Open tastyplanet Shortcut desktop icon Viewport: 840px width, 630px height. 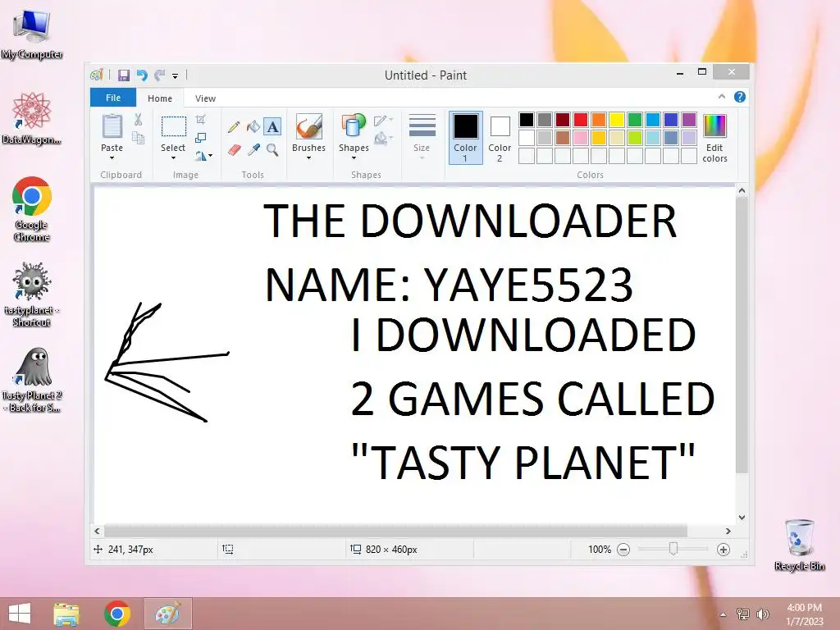coord(32,294)
